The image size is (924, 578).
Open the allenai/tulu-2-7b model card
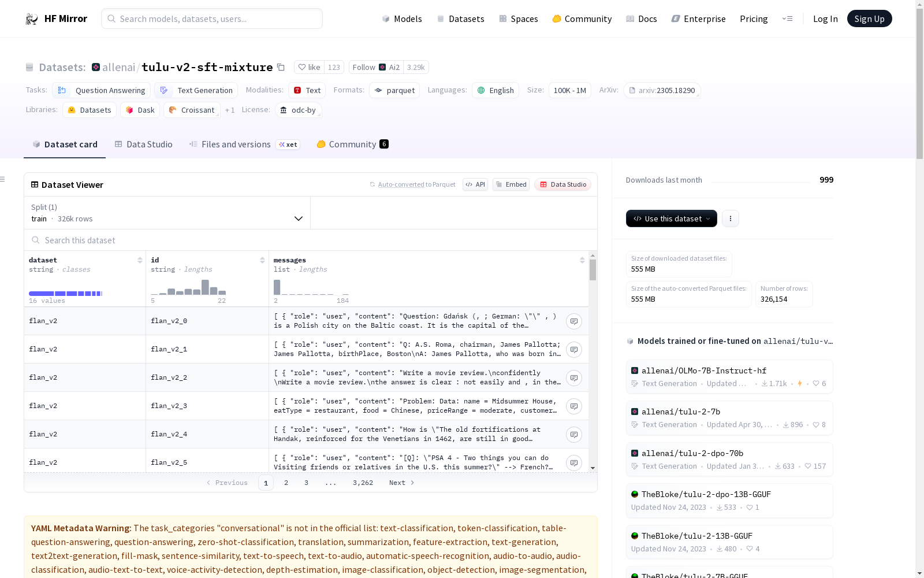pos(729,418)
